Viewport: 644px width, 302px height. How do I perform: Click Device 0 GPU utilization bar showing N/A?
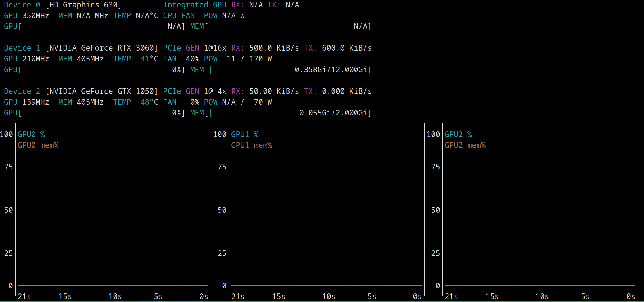95,26
